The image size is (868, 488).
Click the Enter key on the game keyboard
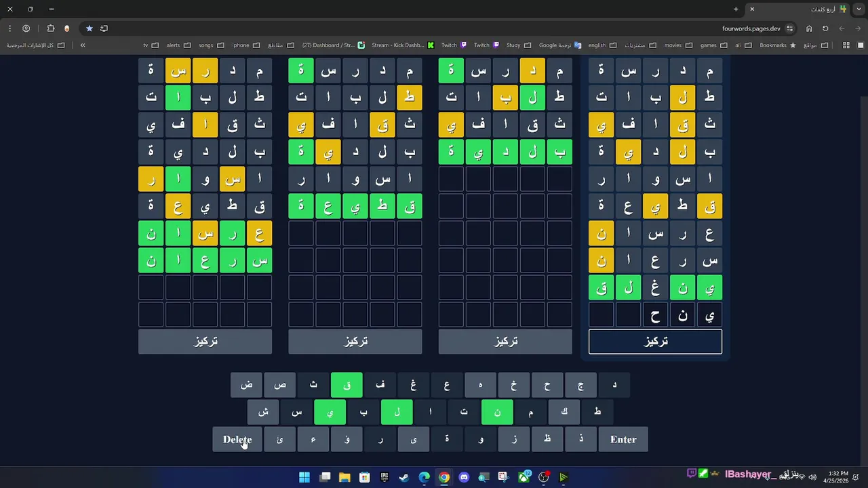click(x=623, y=439)
